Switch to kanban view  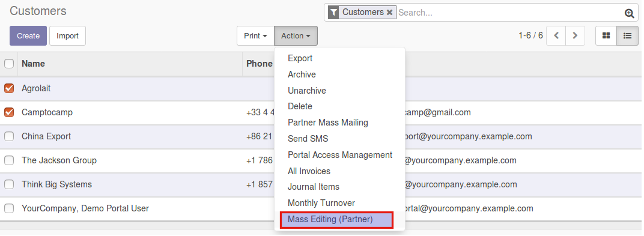(x=606, y=35)
